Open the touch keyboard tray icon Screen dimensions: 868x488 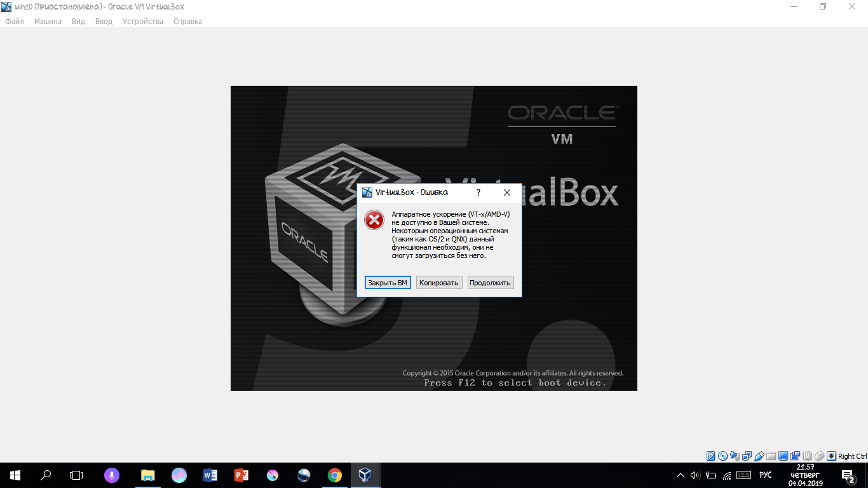pyautogui.click(x=743, y=475)
